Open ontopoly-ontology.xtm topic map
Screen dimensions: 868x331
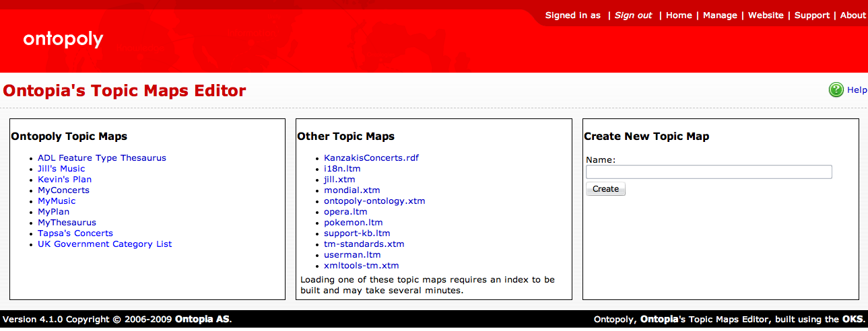374,201
